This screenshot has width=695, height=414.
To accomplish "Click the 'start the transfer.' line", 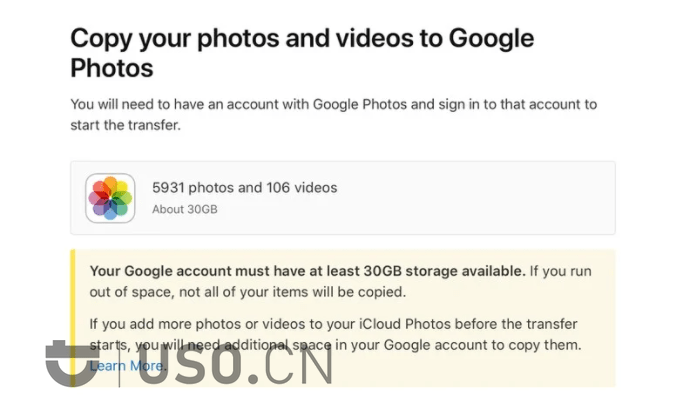I will [x=125, y=125].
